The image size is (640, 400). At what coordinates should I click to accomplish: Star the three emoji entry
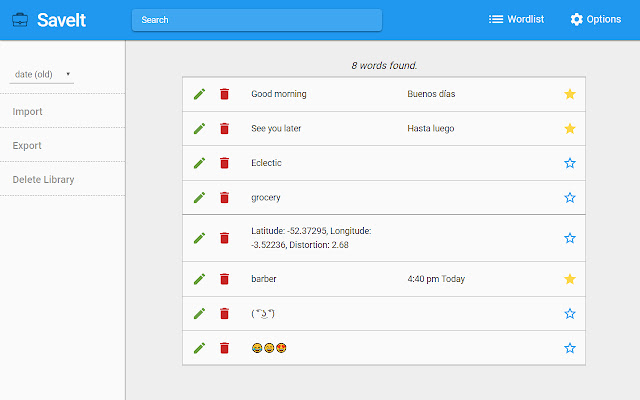(x=570, y=348)
